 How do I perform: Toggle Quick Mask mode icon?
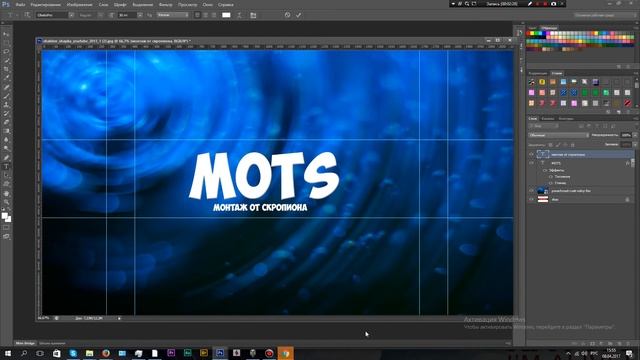tap(6, 228)
